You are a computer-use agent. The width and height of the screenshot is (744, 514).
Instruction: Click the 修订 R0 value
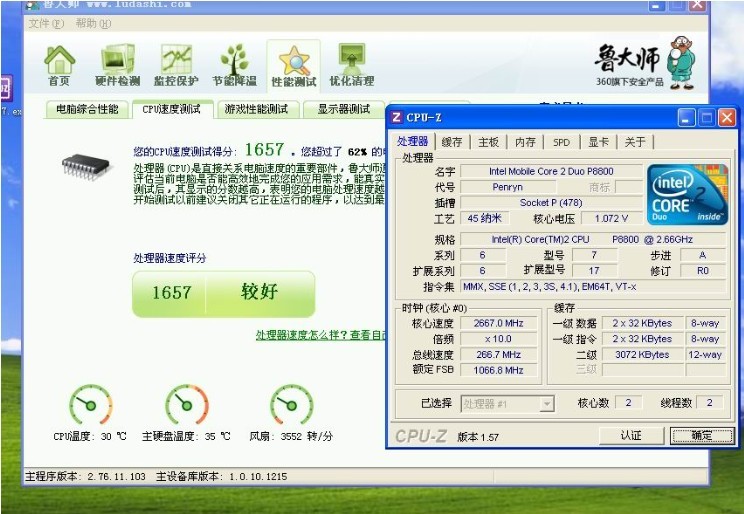pos(703,271)
